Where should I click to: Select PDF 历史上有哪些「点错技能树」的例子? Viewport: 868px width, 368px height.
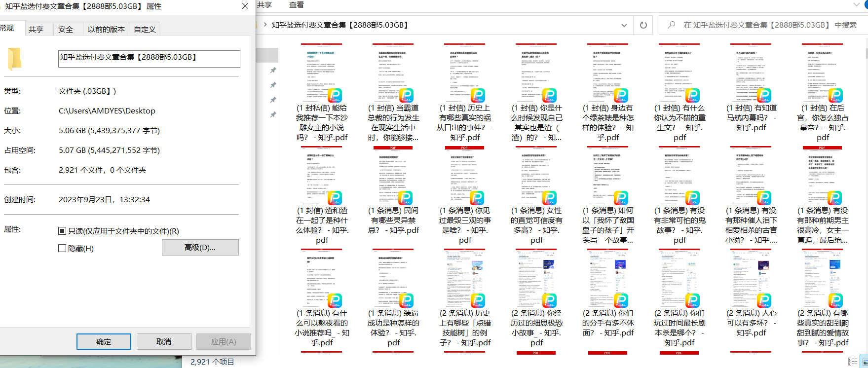(x=465, y=298)
